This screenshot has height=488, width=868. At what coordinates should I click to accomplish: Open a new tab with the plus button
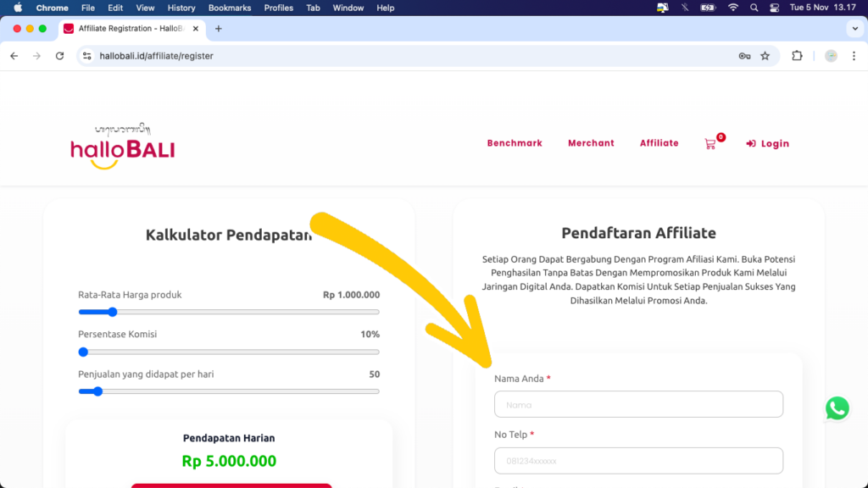218,29
